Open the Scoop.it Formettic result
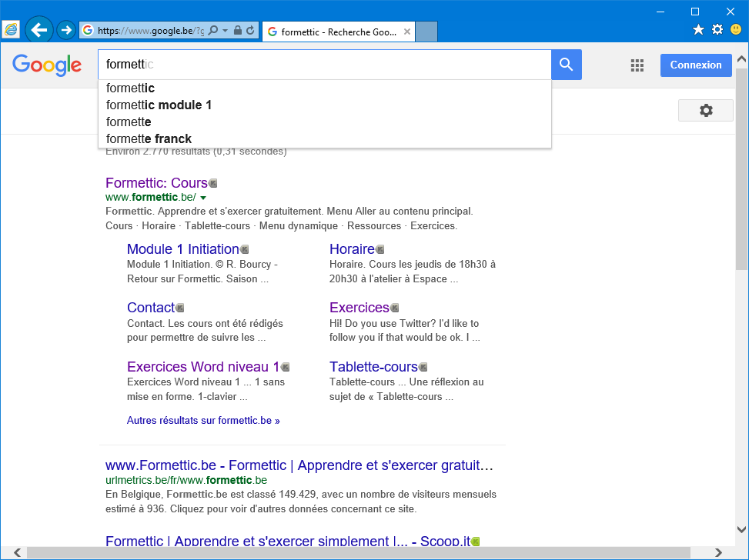749x560 pixels. click(x=288, y=542)
